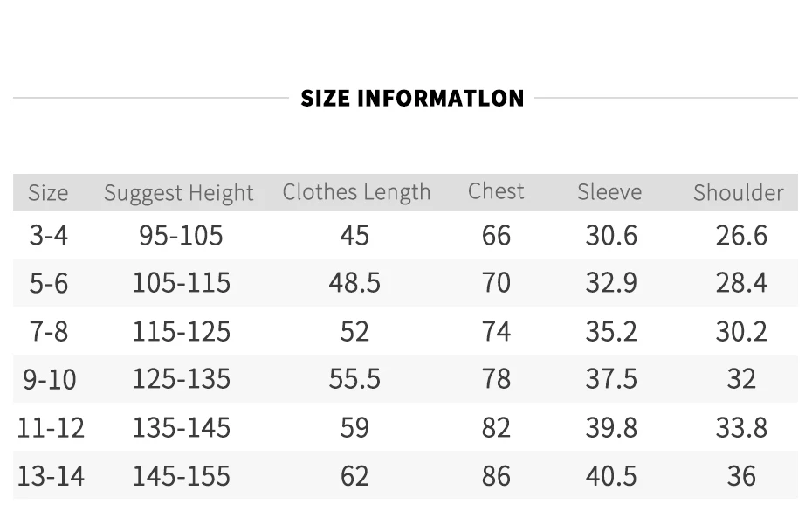Click the Suggest Height column header
Screen dimensions: 812x525
point(179,193)
